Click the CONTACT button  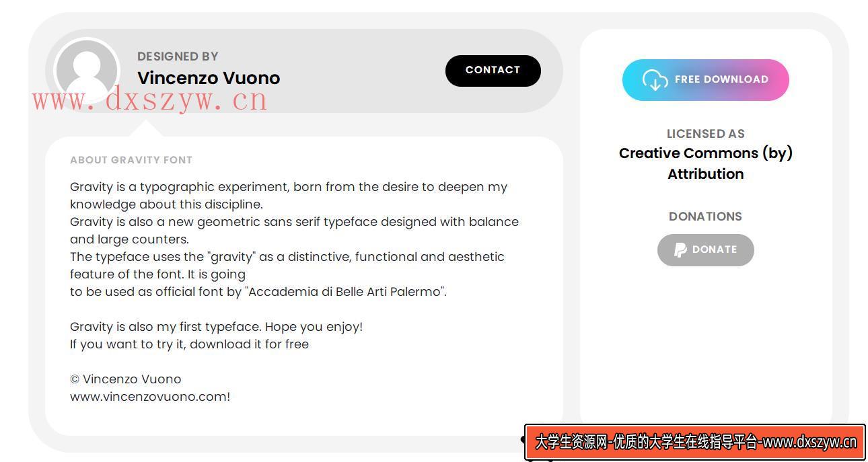493,71
